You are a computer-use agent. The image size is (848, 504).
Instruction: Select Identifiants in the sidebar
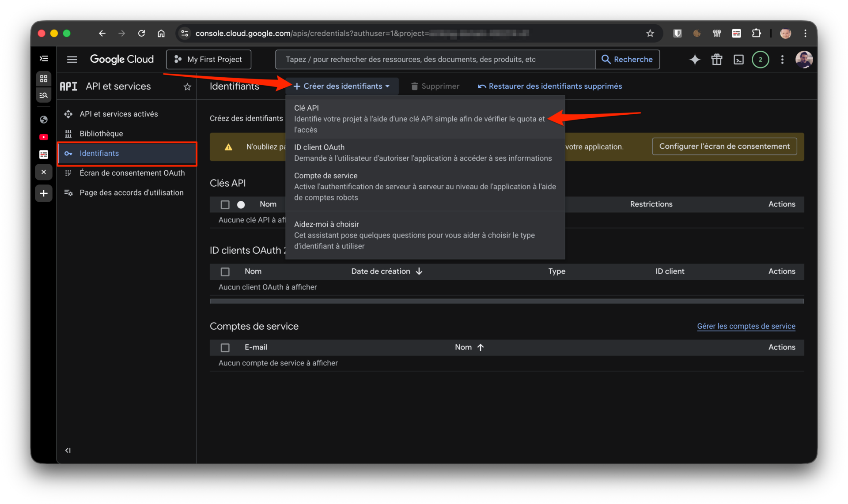[127, 153]
